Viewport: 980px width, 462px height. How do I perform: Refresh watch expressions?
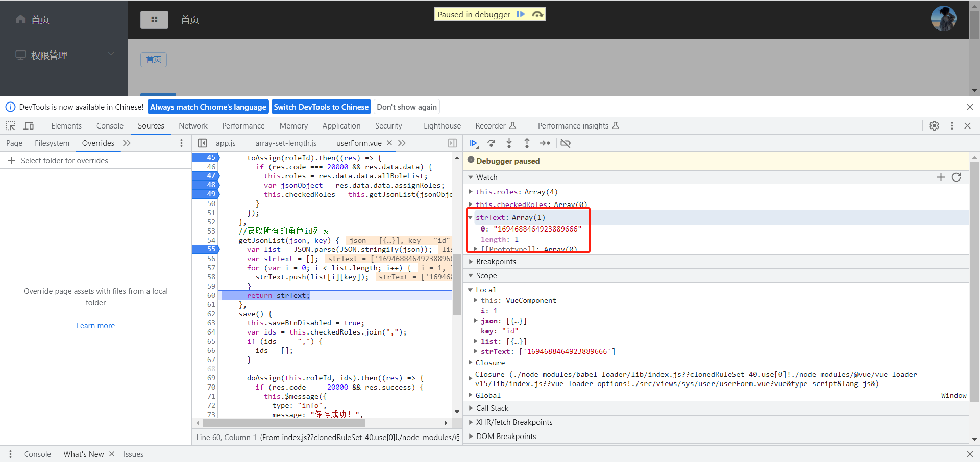[x=957, y=177]
